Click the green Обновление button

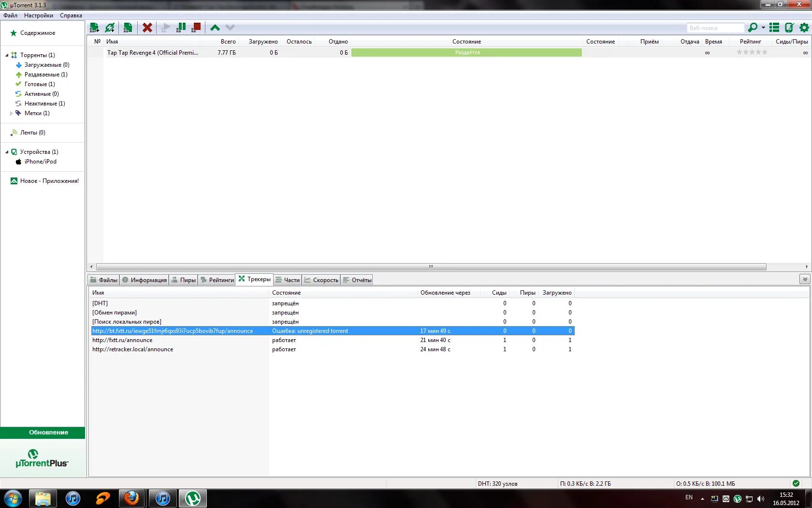tap(43, 433)
